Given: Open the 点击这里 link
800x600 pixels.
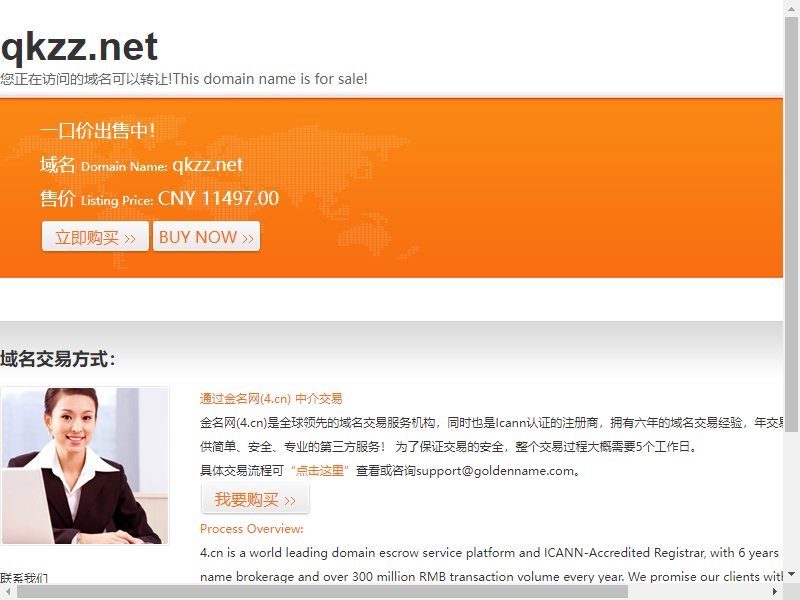Looking at the screenshot, I should click(320, 470).
